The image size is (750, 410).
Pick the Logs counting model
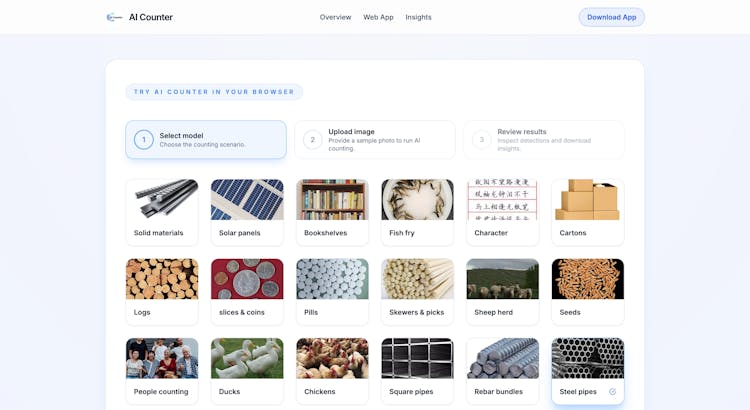tap(162, 291)
